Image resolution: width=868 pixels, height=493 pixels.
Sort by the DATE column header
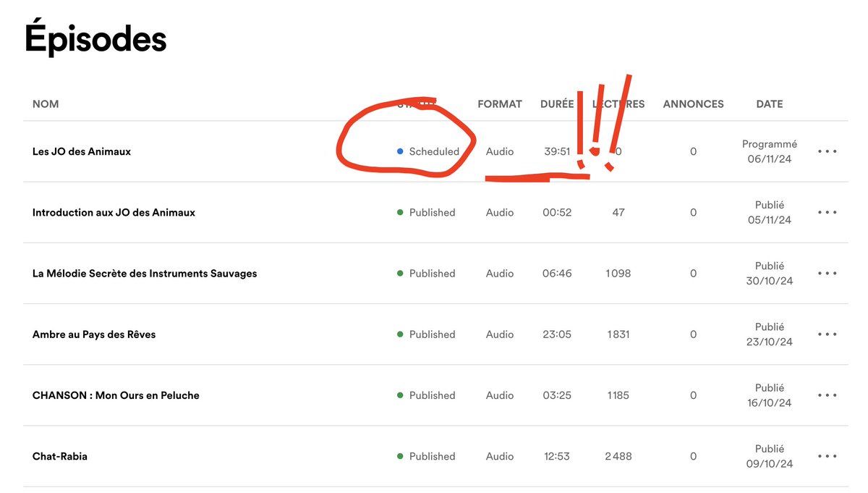click(770, 104)
